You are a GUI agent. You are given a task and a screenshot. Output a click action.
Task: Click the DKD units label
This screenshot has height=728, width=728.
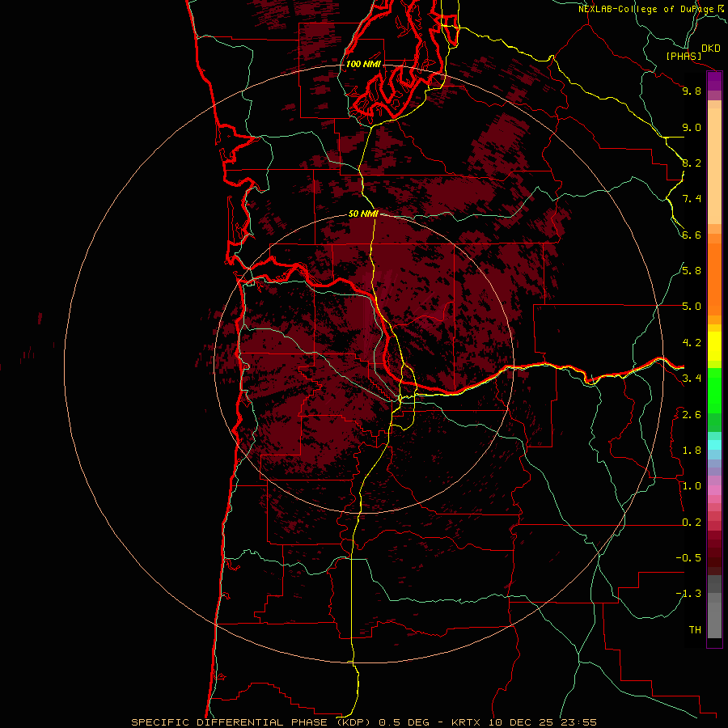[711, 49]
